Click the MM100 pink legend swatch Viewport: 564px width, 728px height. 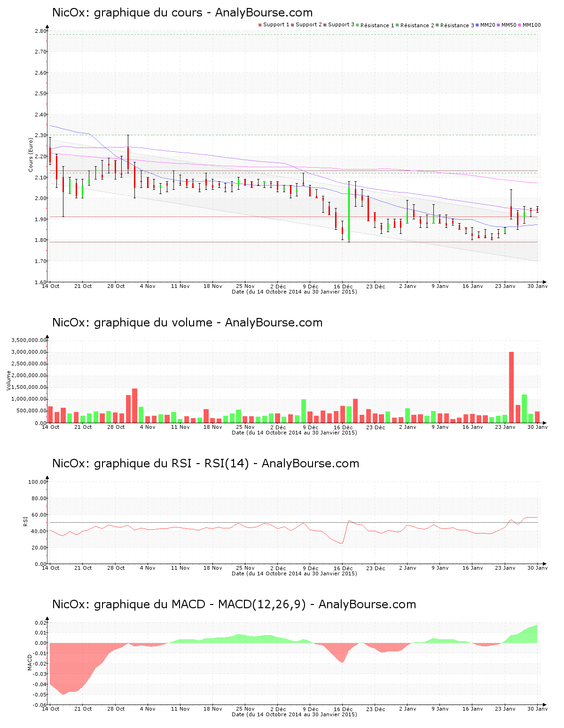tap(519, 25)
